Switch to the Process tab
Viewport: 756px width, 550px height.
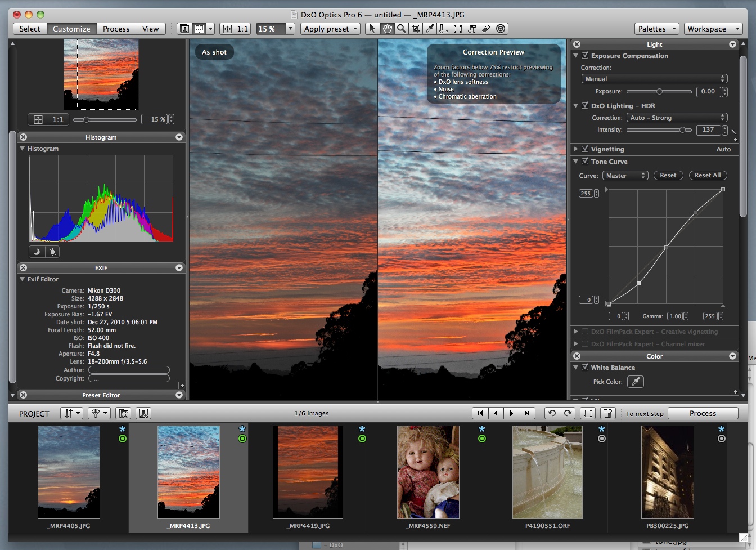[x=116, y=29]
